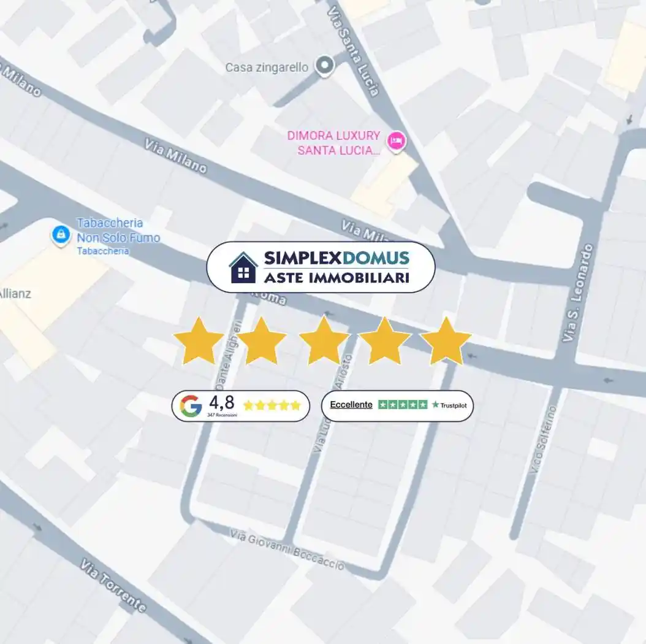
Task: Click the SIMPLEXDOMUS ASTE IMMOBILIARI banner
Action: click(x=321, y=267)
